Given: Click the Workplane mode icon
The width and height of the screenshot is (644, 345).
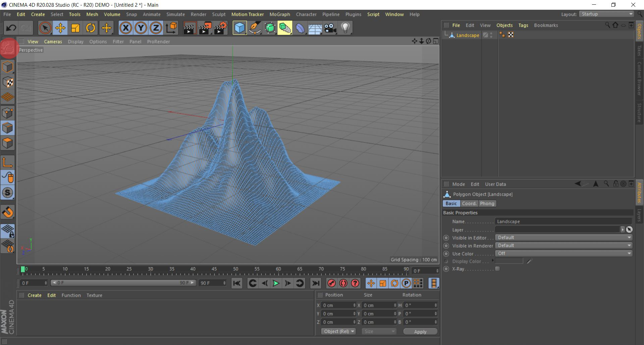Looking at the screenshot, I should tap(8, 97).
